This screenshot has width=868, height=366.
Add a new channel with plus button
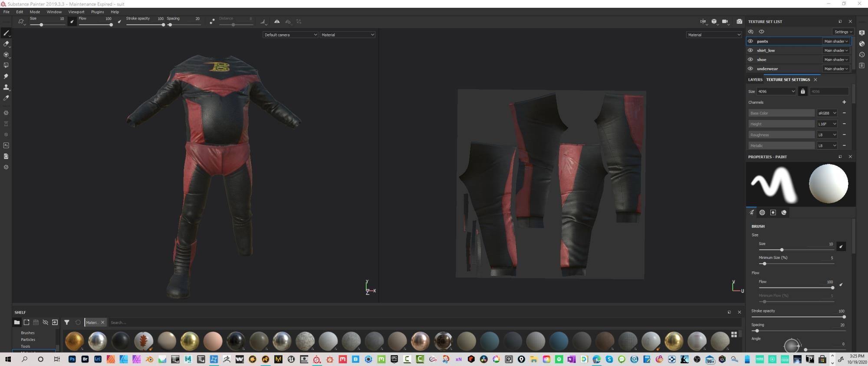point(844,102)
